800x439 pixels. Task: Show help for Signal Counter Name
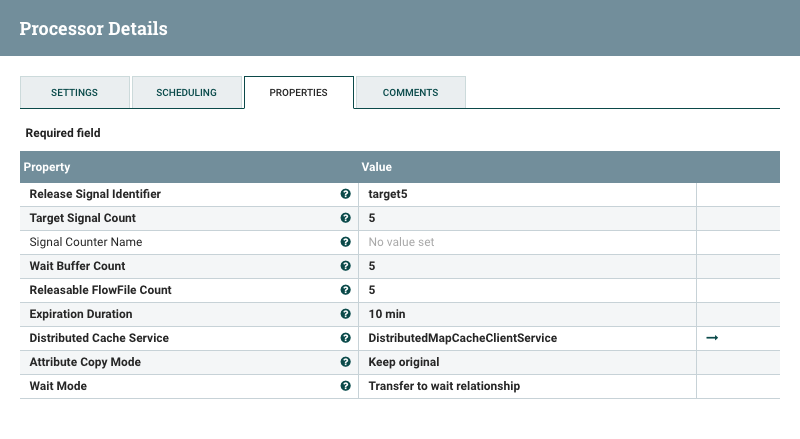345,242
